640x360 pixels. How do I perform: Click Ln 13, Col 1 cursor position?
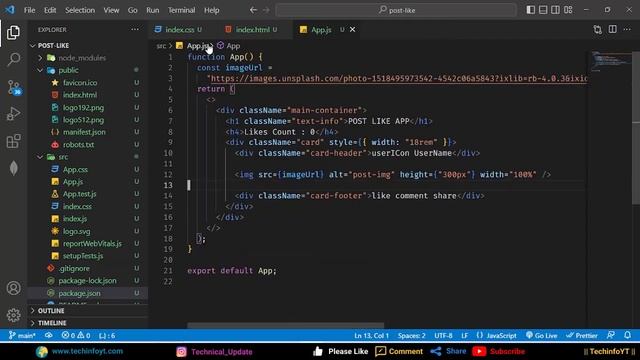(x=371, y=336)
